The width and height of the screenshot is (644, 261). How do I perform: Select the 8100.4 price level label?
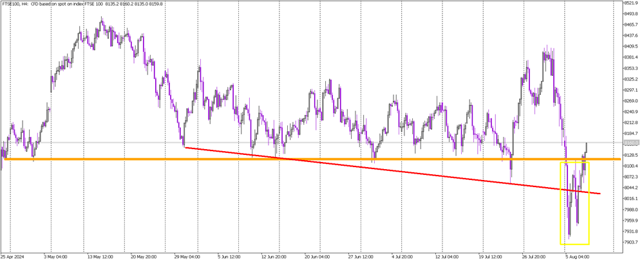point(630,166)
